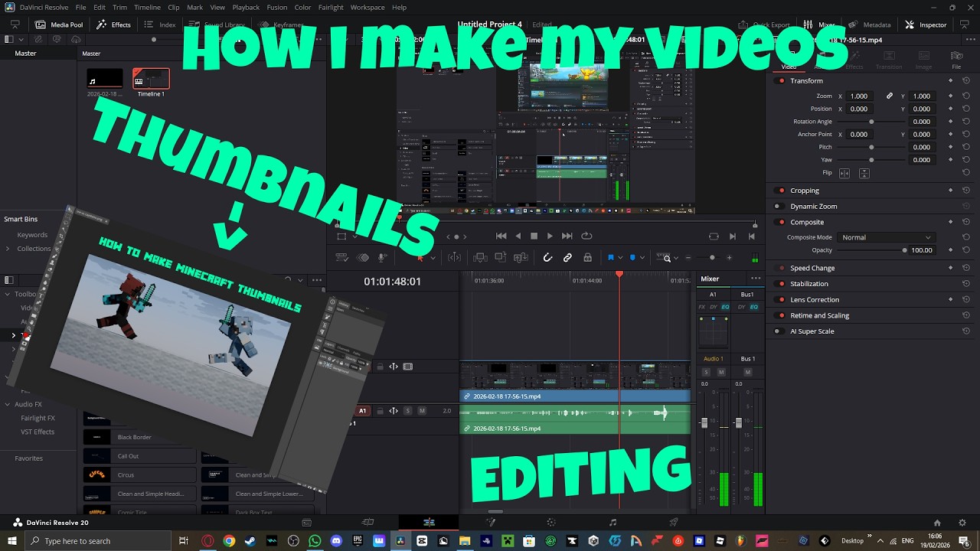This screenshot has width=980, height=551.
Task: Click the Inspector panel button
Action: point(926,24)
